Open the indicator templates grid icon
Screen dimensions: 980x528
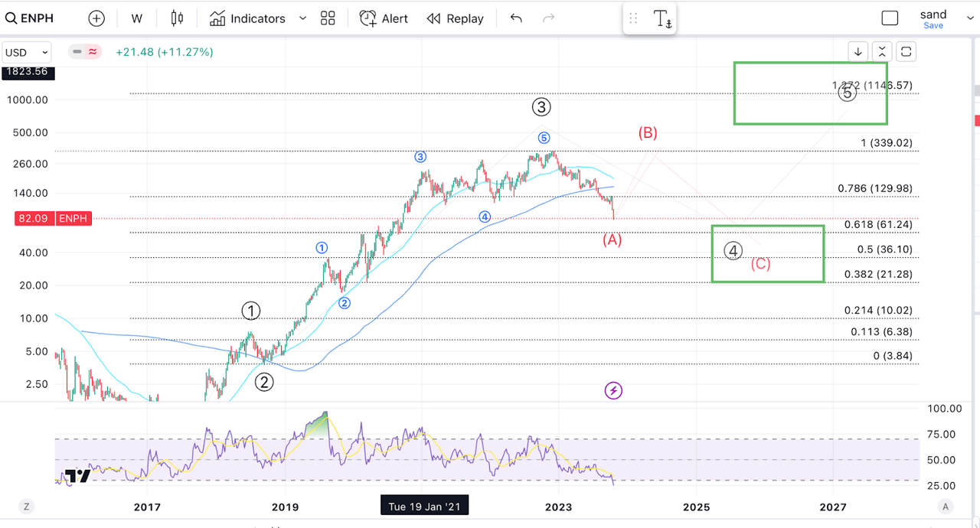[328, 18]
